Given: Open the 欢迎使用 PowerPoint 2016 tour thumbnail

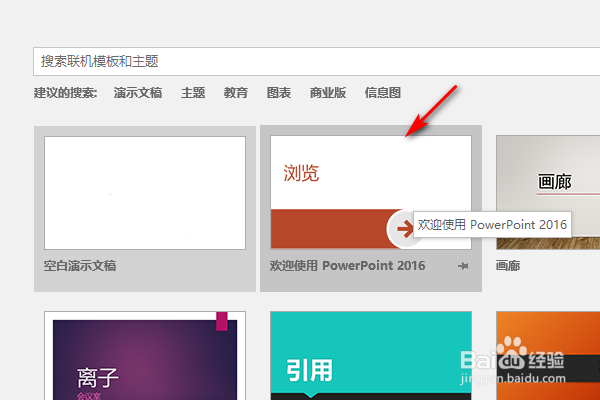Looking at the screenshot, I should pos(371,192).
